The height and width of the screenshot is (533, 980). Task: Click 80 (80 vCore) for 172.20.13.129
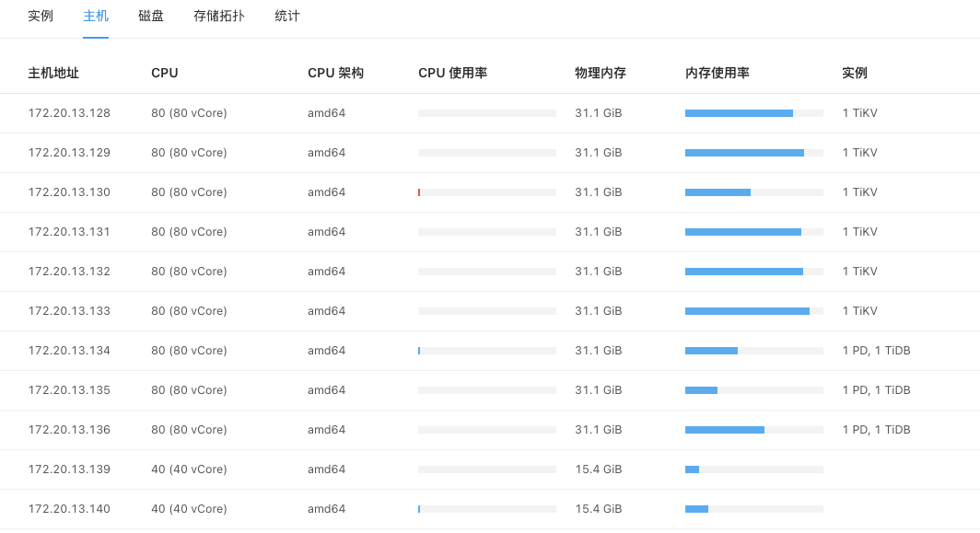(189, 153)
